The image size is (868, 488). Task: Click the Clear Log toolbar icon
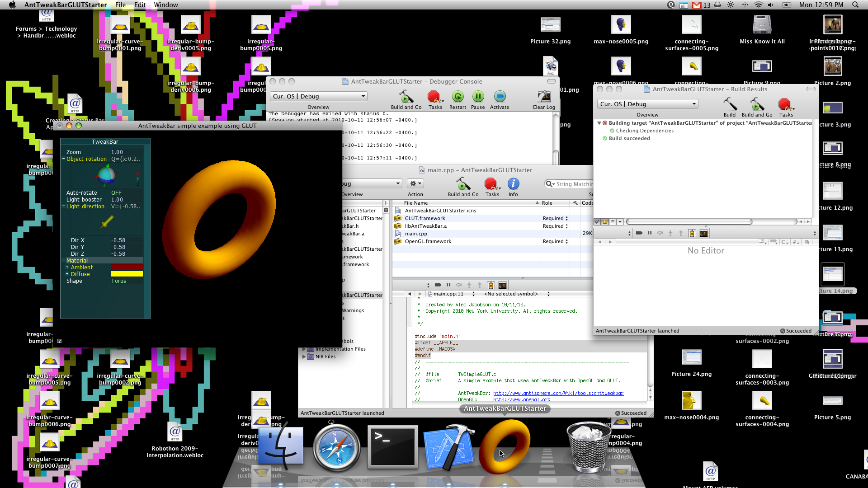543,97
